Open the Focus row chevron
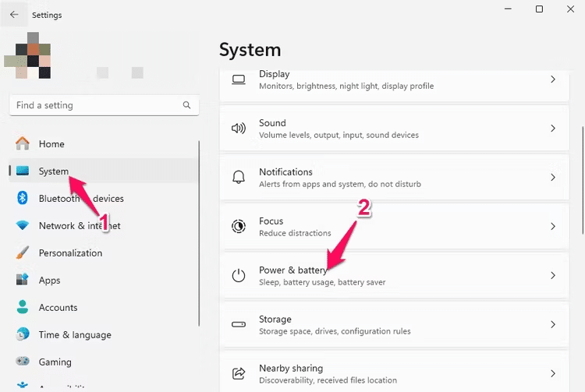 (x=553, y=227)
